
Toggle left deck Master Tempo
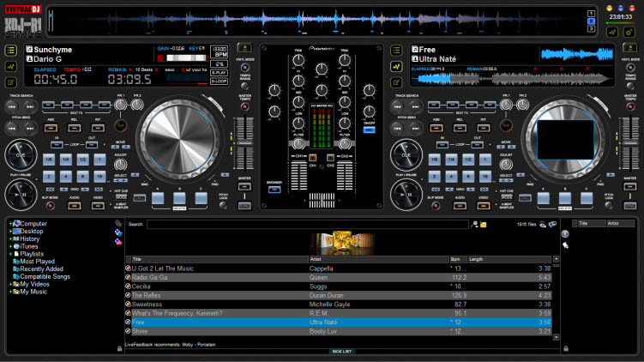click(x=245, y=107)
